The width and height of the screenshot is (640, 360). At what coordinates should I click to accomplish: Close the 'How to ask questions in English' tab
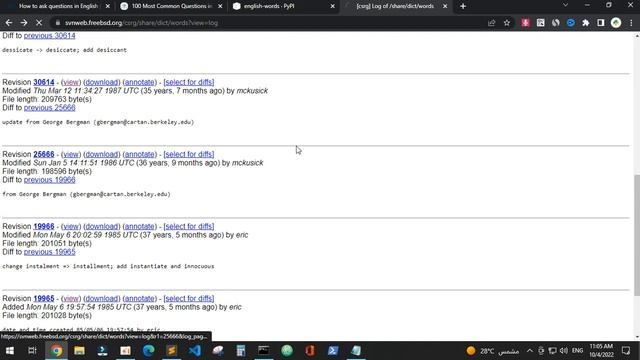(108, 6)
